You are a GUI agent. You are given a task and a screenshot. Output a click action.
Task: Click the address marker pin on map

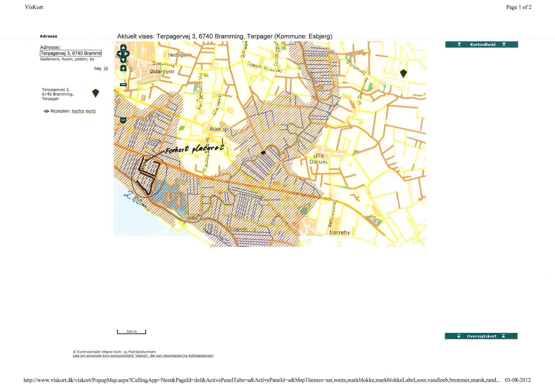(404, 73)
